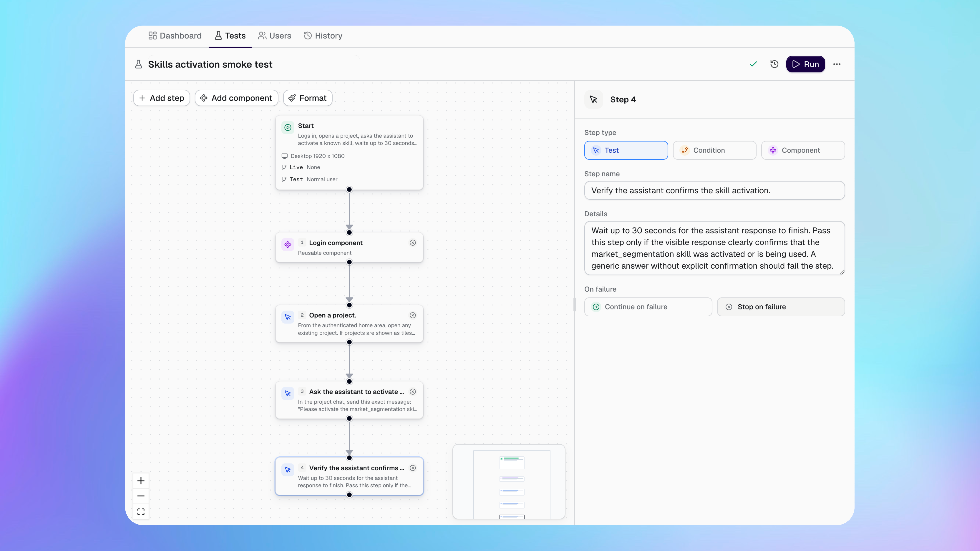
Task: Switch to the Tests tab
Action: 230,36
